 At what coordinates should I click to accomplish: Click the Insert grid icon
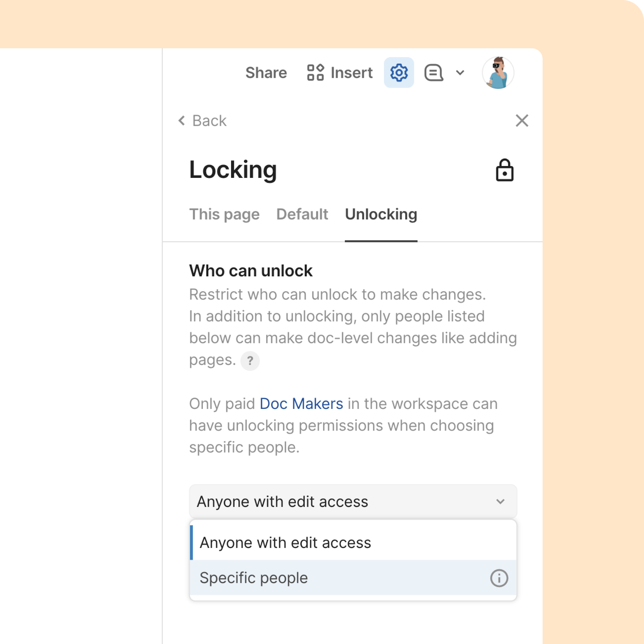point(315,72)
